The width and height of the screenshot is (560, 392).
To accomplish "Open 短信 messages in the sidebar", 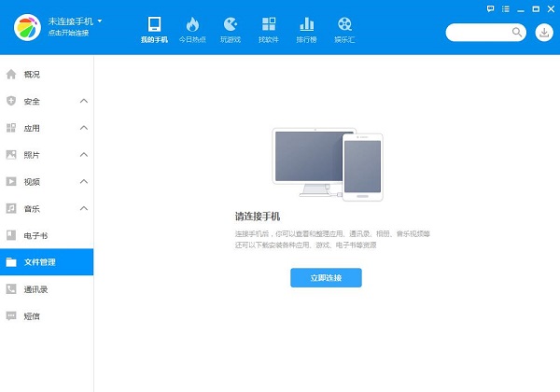I will [x=33, y=316].
